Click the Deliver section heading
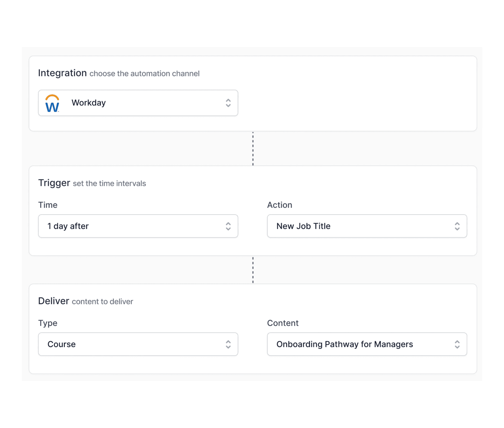Screen dimensions: 504x428 pos(54,301)
